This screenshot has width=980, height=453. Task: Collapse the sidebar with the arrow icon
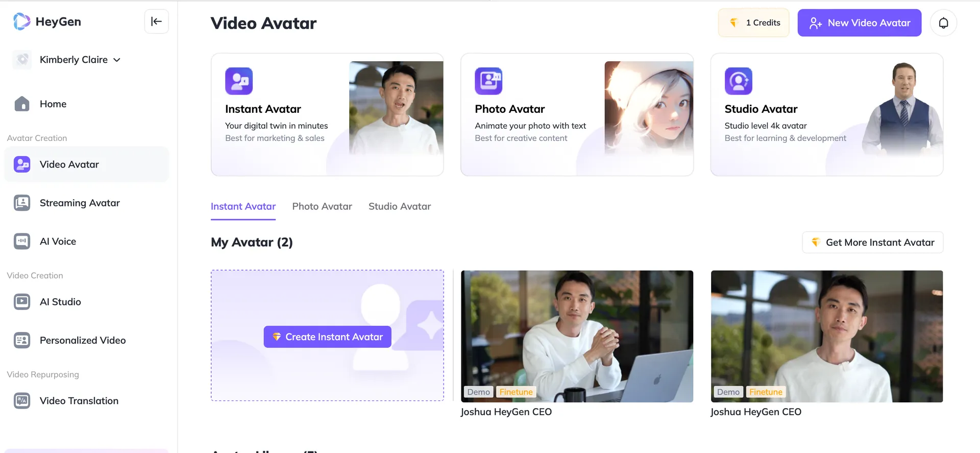tap(156, 21)
